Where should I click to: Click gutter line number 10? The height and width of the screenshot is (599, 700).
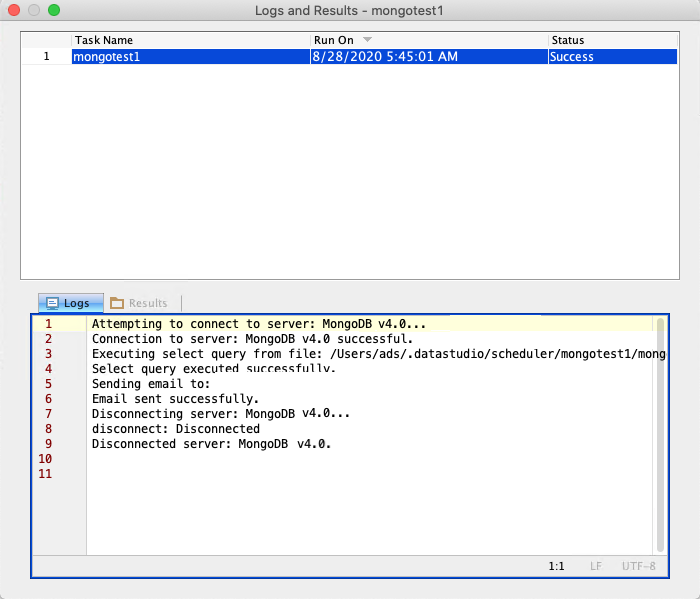pos(45,459)
